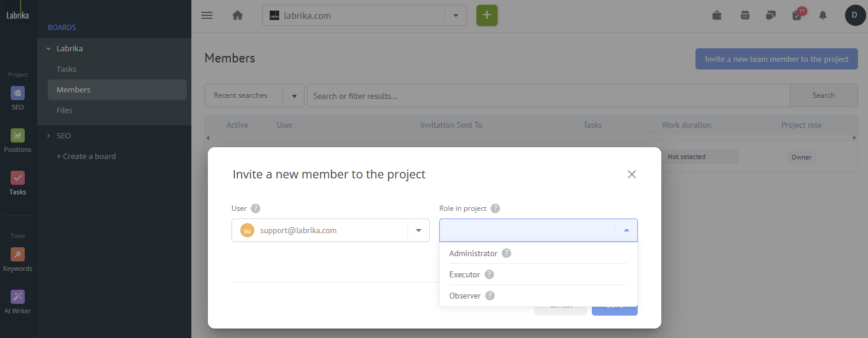868x338 pixels.
Task: Click the Search or filter results field
Action: tap(548, 95)
